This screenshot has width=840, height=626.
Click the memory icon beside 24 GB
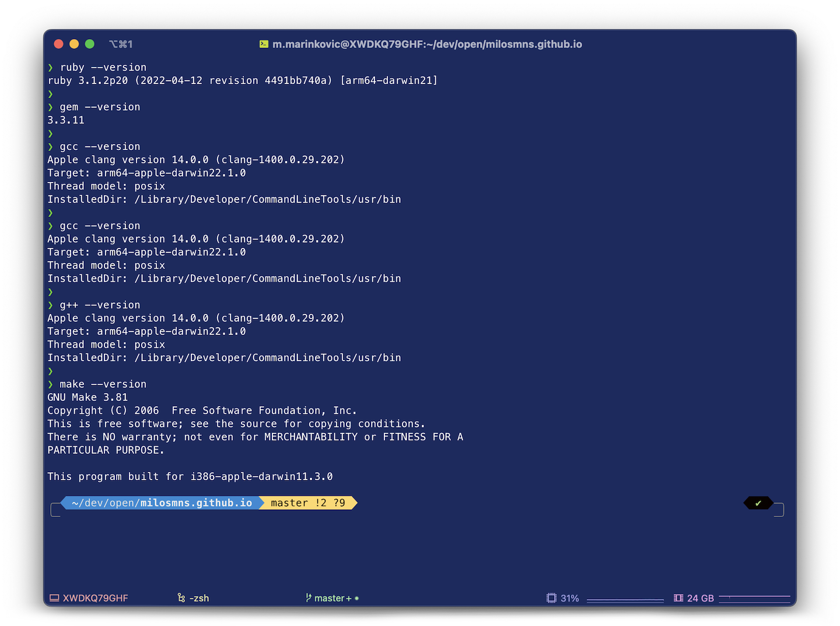pos(678,598)
